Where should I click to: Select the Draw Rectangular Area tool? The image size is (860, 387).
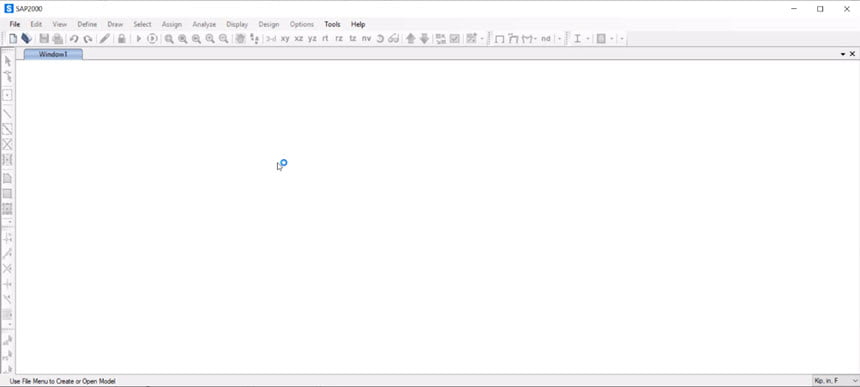tap(8, 194)
